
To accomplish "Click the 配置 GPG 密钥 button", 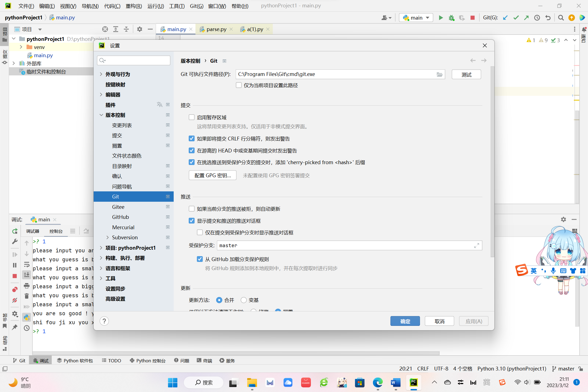I will click(213, 175).
